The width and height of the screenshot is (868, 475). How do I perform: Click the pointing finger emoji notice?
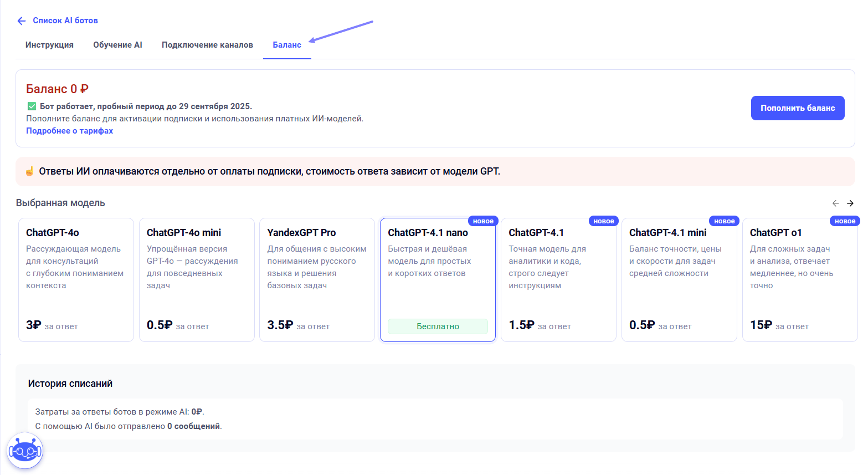pyautogui.click(x=30, y=171)
